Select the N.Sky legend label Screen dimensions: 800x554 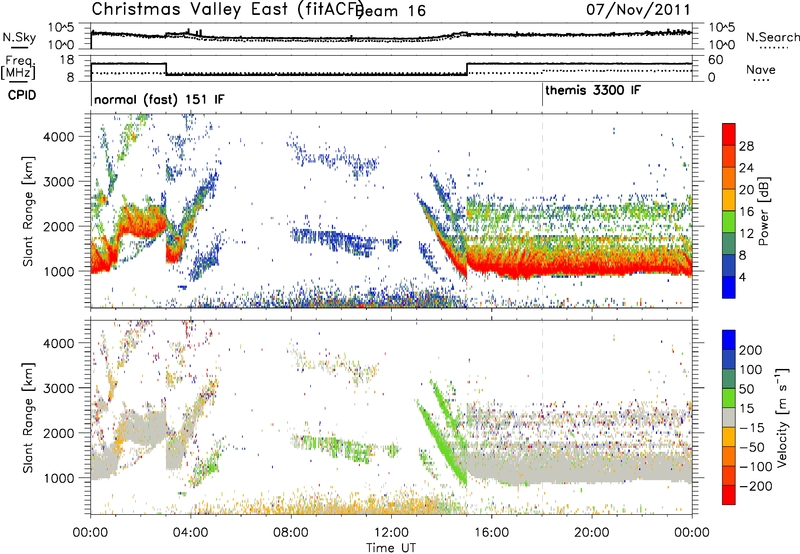19,37
